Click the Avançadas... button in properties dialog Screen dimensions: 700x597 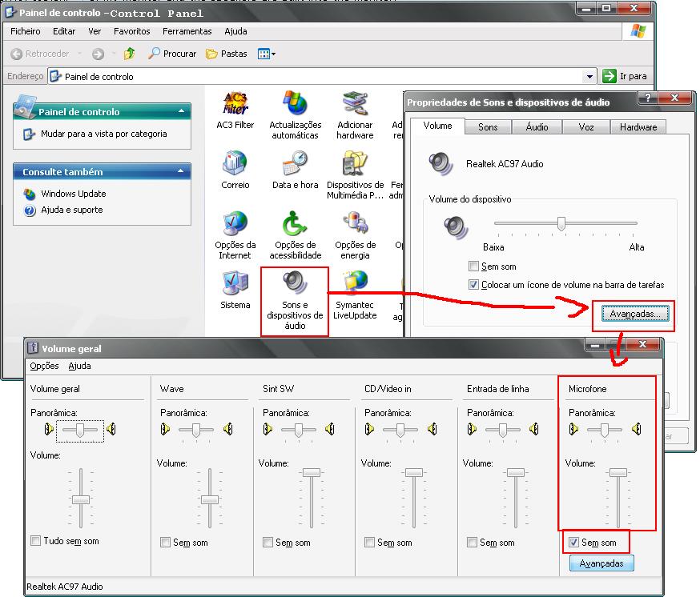(x=634, y=315)
